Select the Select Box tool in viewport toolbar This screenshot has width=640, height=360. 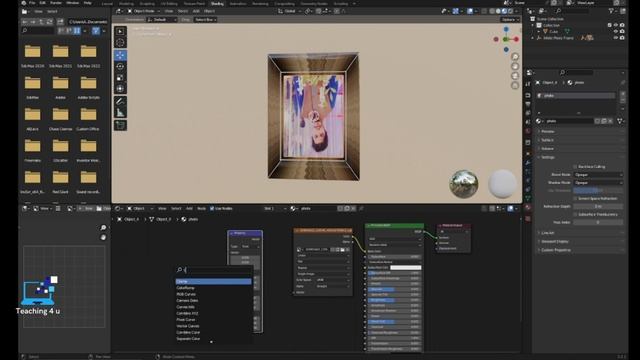coord(120,31)
